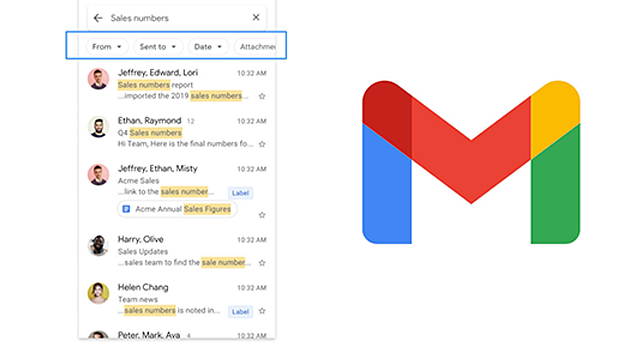Select Ethan, Raymond sender avatar

pos(98,127)
